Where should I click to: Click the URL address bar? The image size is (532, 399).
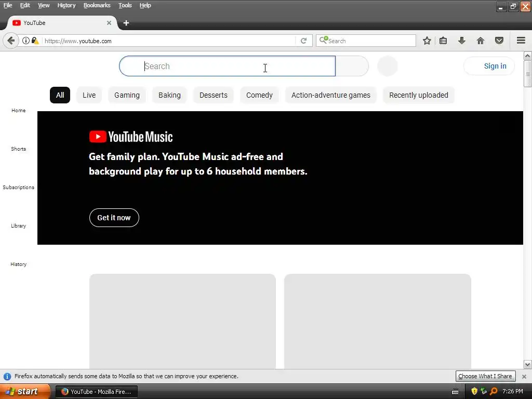169,41
